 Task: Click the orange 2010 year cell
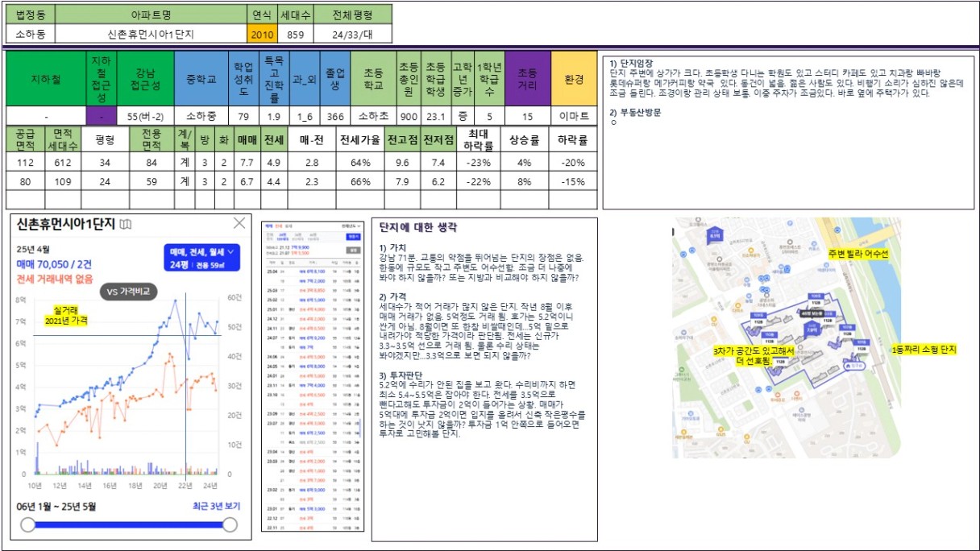click(261, 35)
